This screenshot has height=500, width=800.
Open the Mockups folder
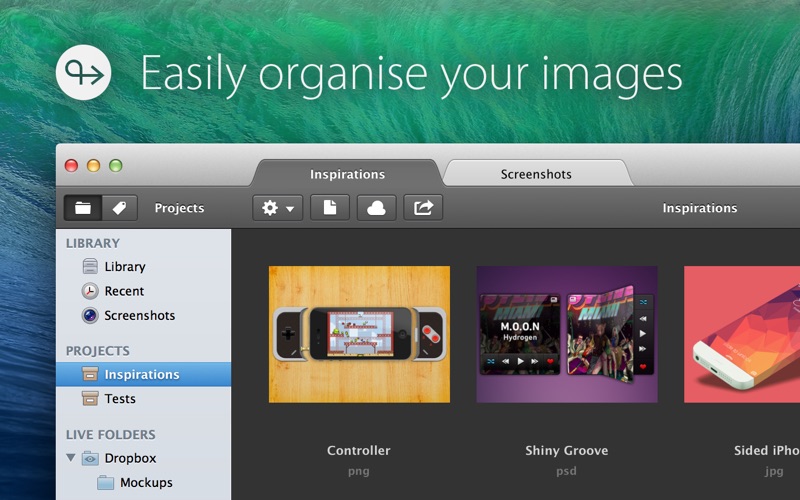pyautogui.click(x=144, y=482)
